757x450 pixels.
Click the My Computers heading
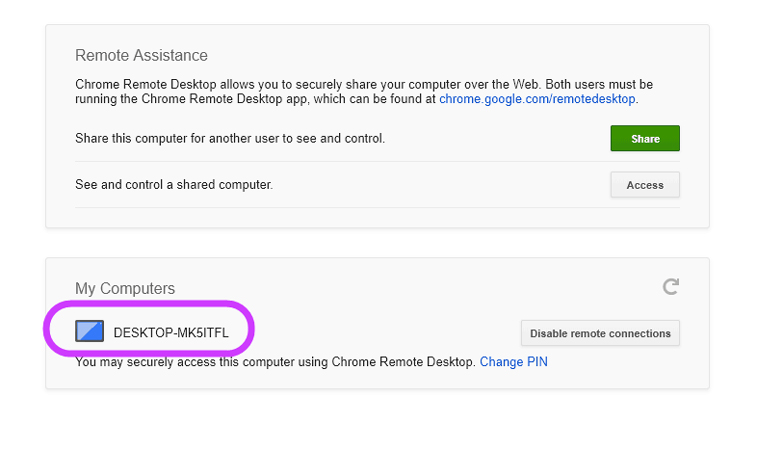(125, 288)
